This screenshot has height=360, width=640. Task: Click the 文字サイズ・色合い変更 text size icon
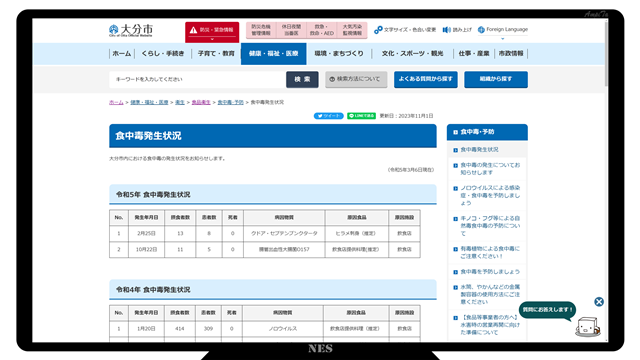(x=378, y=30)
